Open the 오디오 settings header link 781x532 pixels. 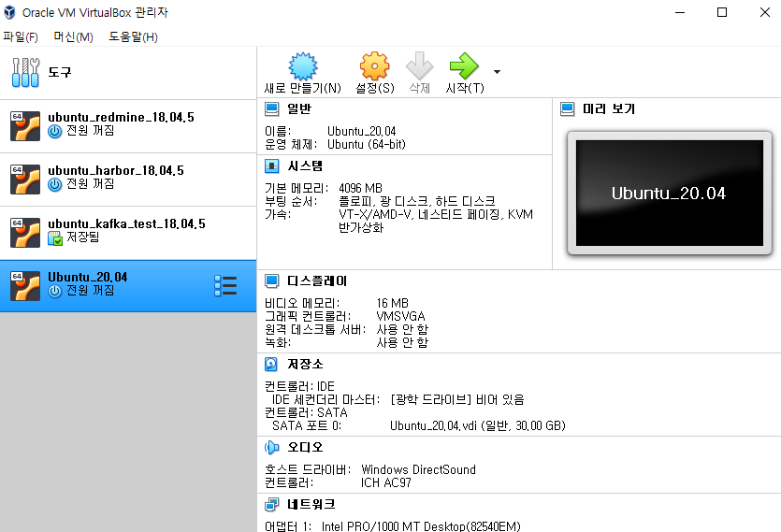point(305,447)
